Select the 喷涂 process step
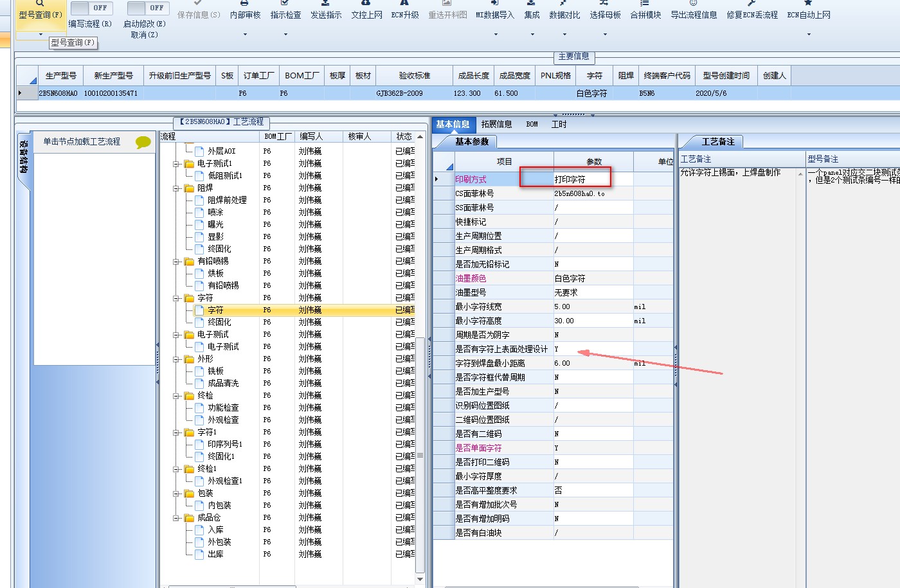 pos(215,212)
